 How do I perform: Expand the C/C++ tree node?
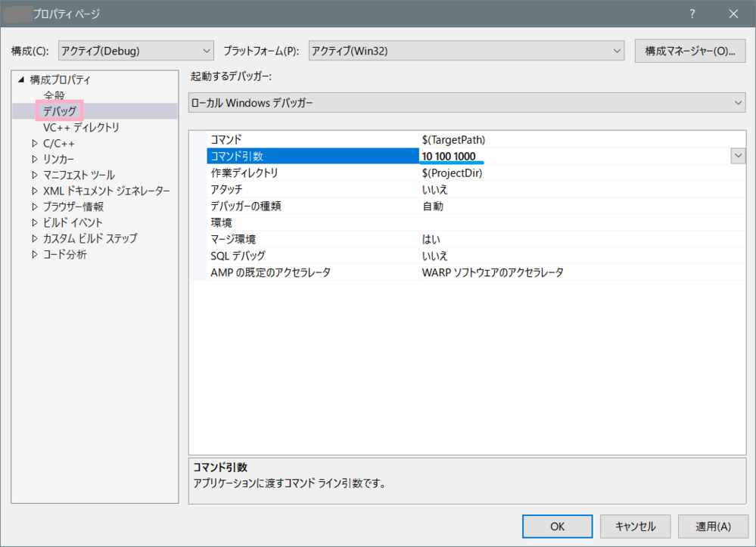[x=34, y=144]
